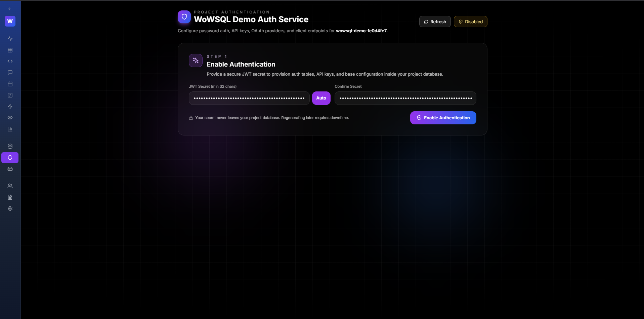Open project settings via the gear icon
Image resolution: width=644 pixels, height=319 pixels.
10,208
